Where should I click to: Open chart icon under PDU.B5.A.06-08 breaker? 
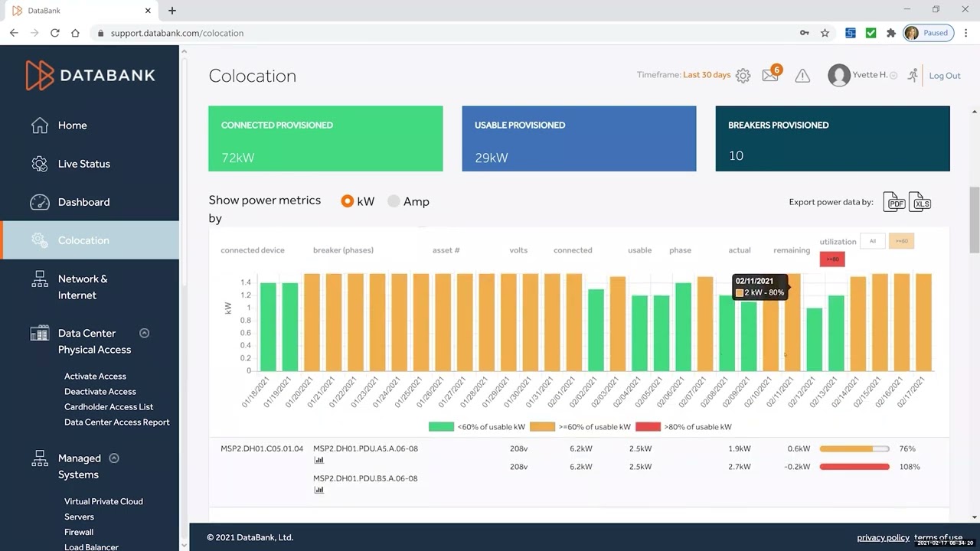(x=318, y=490)
